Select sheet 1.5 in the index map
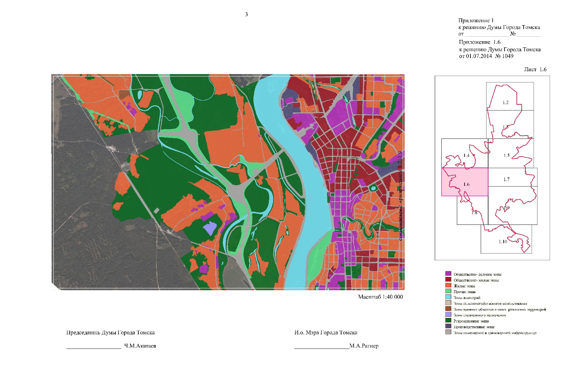 511,153
